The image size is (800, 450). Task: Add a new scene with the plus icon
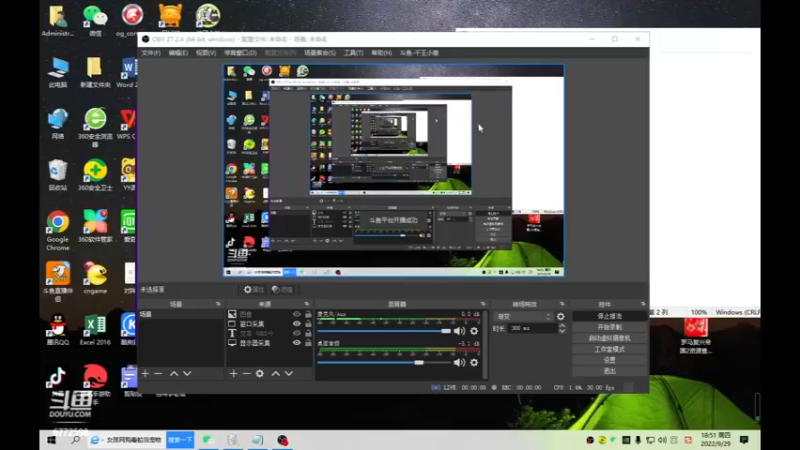(145, 373)
